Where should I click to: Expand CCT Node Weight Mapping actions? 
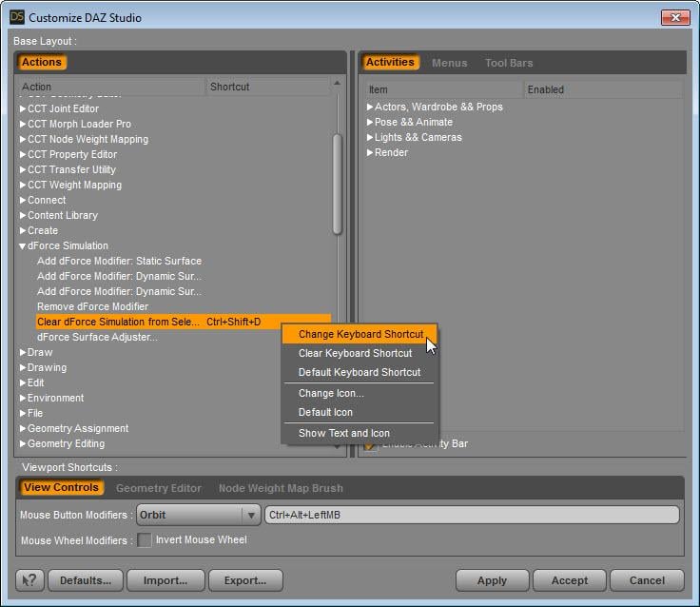click(22, 139)
